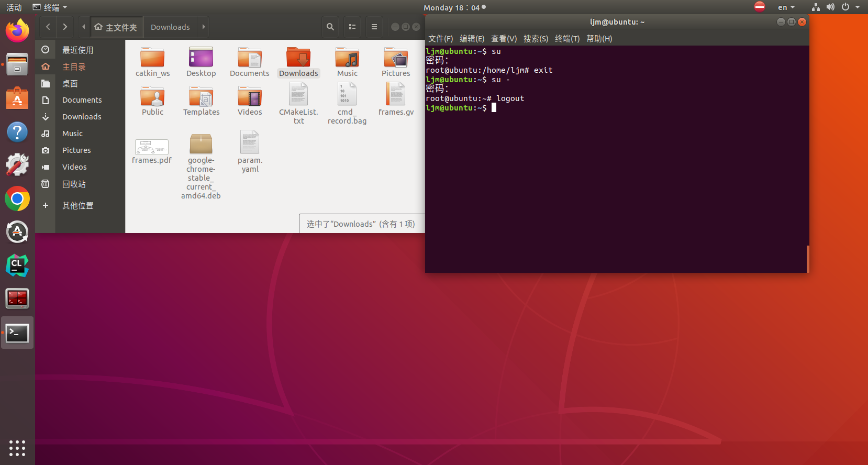Open the system status menu
868x465 pixels.
836,7
